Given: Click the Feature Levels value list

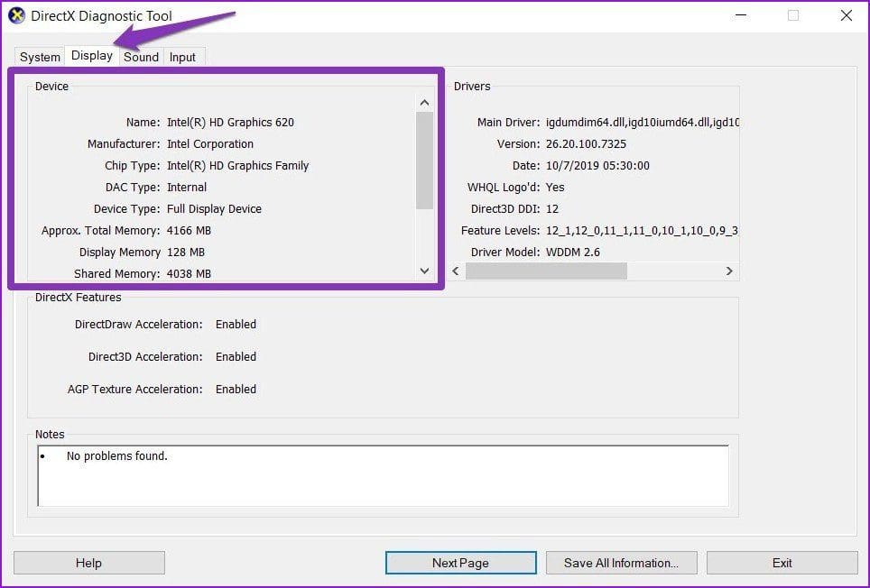Looking at the screenshot, I should click(642, 231).
